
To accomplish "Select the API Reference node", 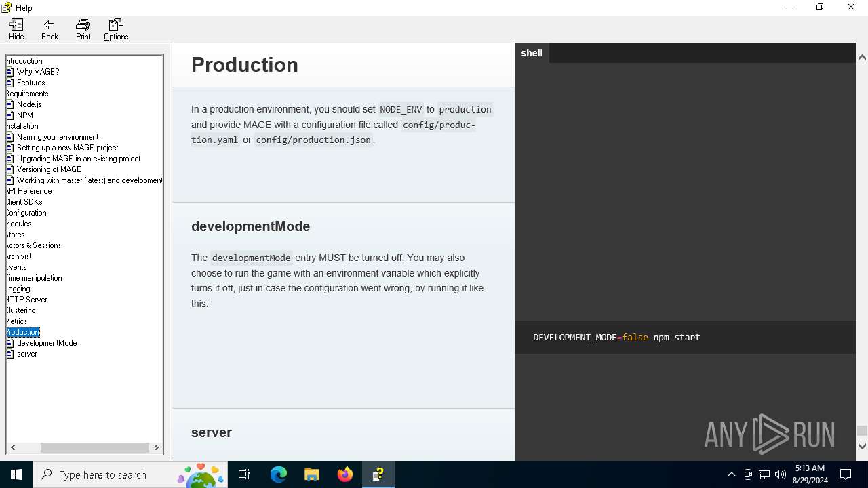I will (x=29, y=191).
